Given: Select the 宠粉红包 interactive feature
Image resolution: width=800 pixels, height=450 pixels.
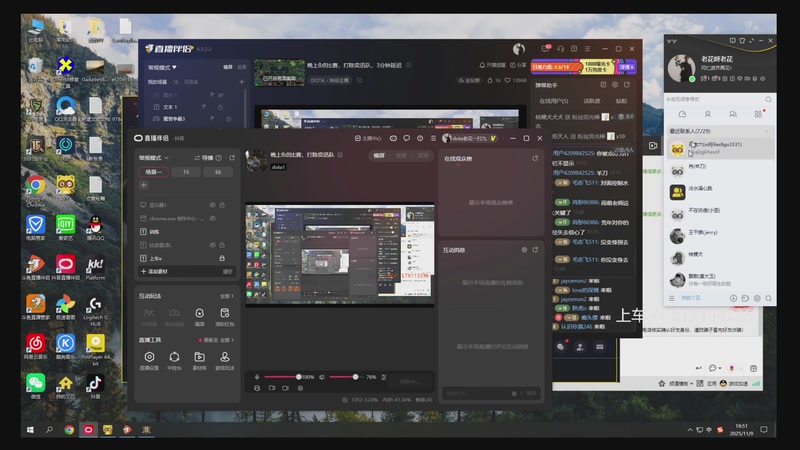Looking at the screenshot, I should [224, 316].
